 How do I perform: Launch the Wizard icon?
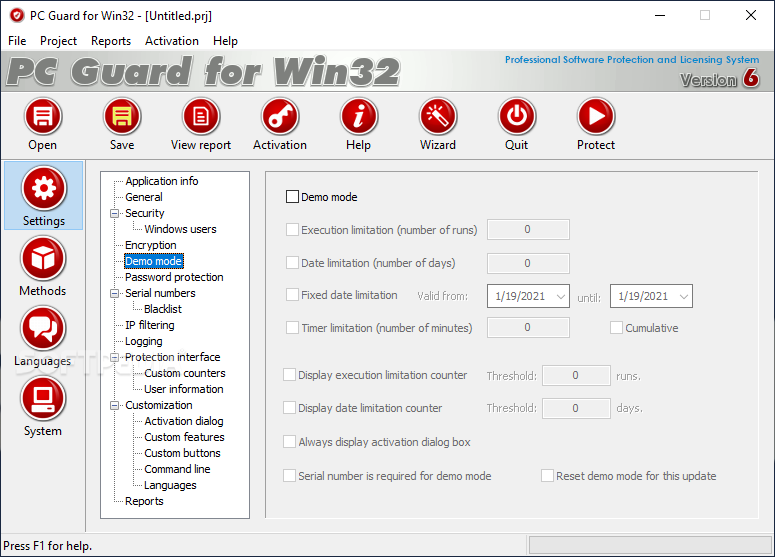(438, 117)
